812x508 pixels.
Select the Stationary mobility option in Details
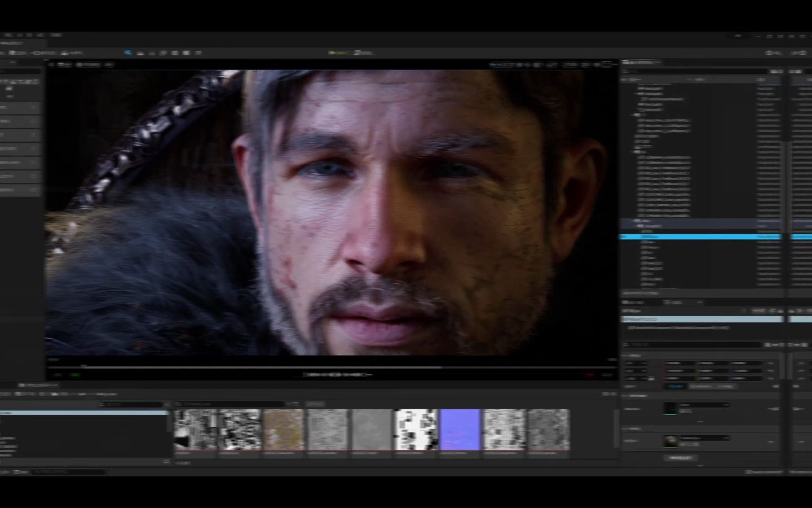coord(701,386)
